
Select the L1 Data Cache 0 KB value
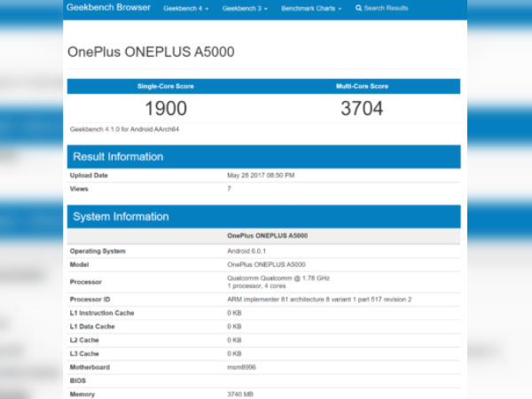[x=234, y=326]
